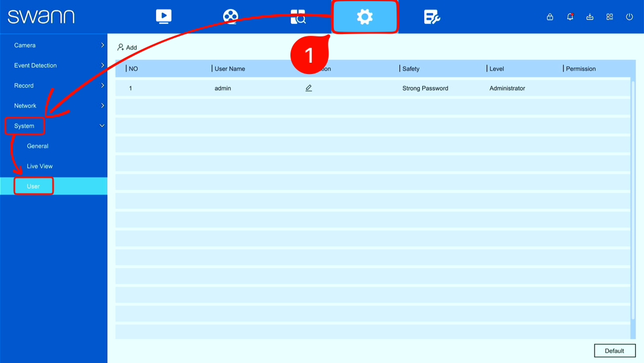Open the Playback film reel icon

click(x=230, y=17)
